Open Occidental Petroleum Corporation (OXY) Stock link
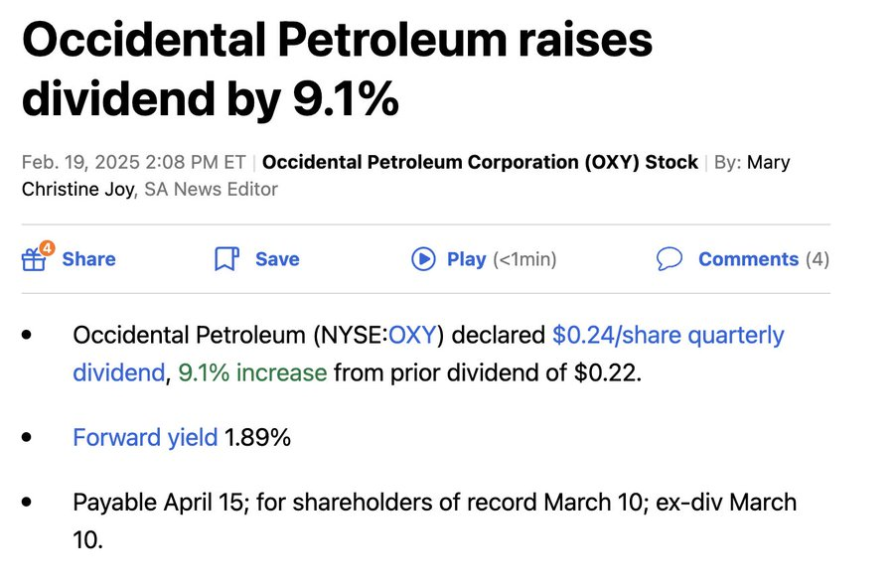 480,163
